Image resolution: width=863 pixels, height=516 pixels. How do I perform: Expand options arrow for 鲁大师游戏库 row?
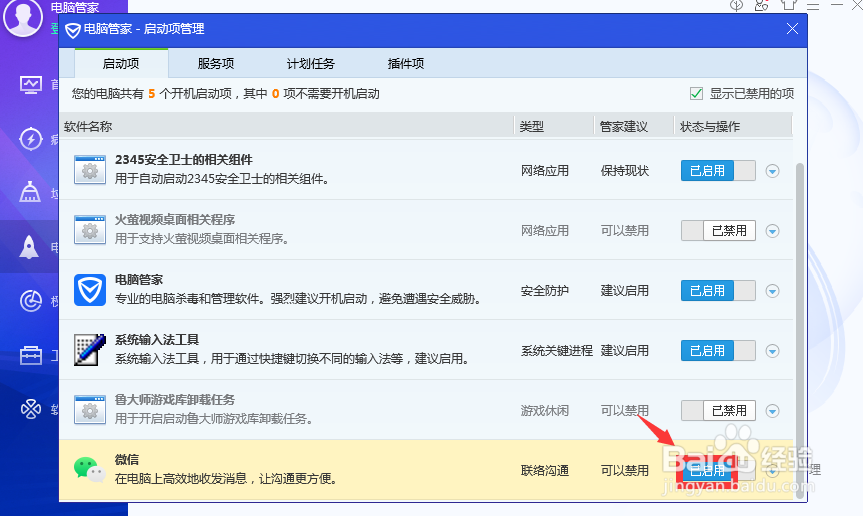(772, 411)
